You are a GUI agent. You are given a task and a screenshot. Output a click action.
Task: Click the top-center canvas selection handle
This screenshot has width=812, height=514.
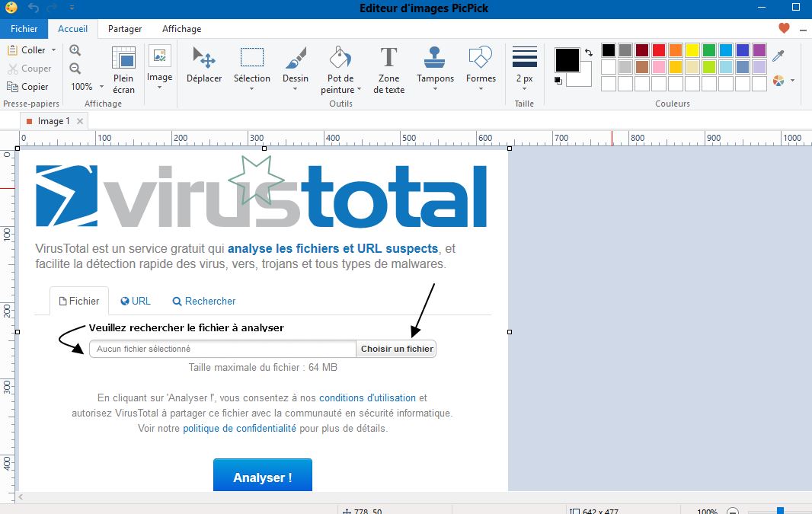click(x=264, y=148)
